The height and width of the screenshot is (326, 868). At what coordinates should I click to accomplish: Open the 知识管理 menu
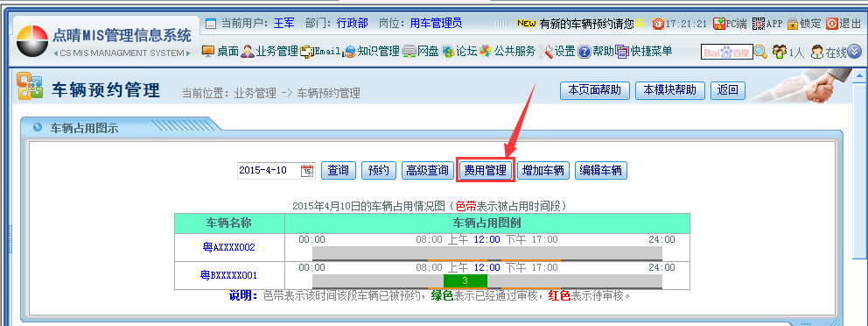tap(372, 52)
